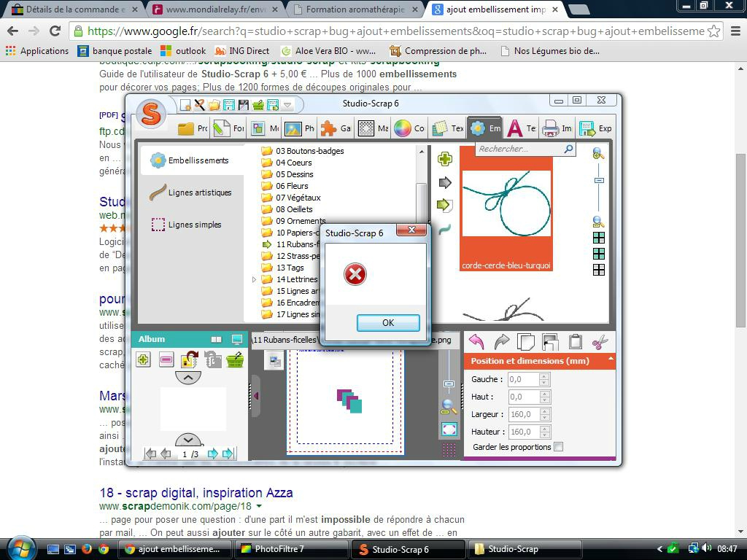Viewport: 747px width, 560px height.
Task: Click the album double-page view icon
Action: click(216, 340)
